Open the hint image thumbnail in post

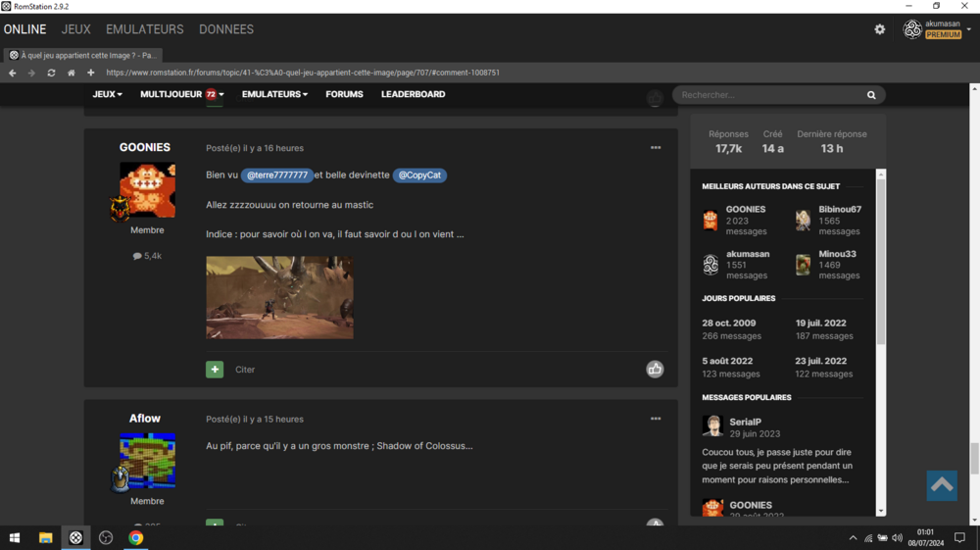(x=279, y=297)
